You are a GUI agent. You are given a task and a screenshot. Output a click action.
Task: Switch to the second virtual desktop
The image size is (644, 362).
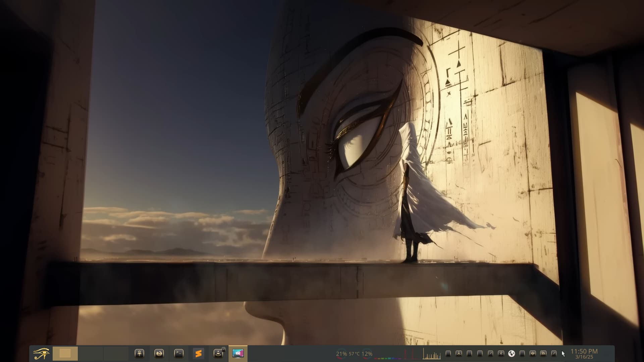point(91,353)
